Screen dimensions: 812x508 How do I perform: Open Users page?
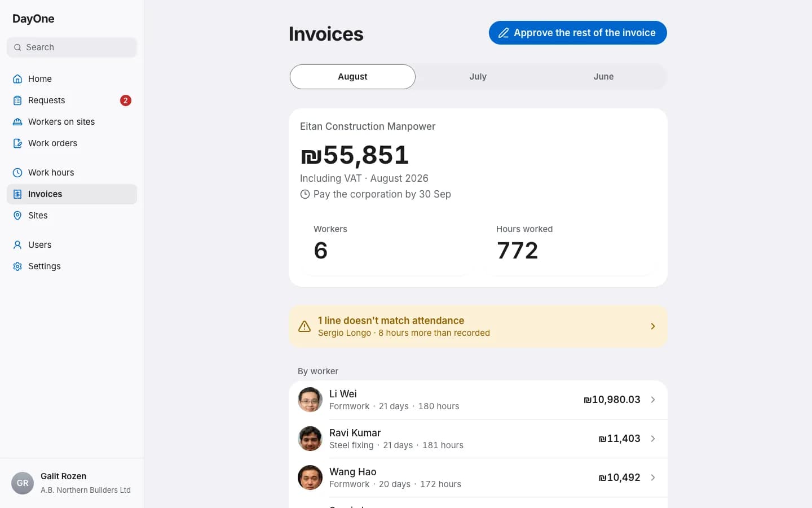[x=72, y=245]
